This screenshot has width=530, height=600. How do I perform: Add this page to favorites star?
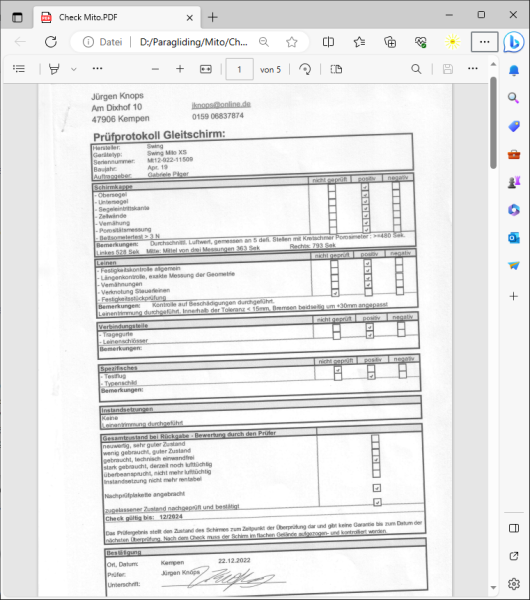[292, 42]
